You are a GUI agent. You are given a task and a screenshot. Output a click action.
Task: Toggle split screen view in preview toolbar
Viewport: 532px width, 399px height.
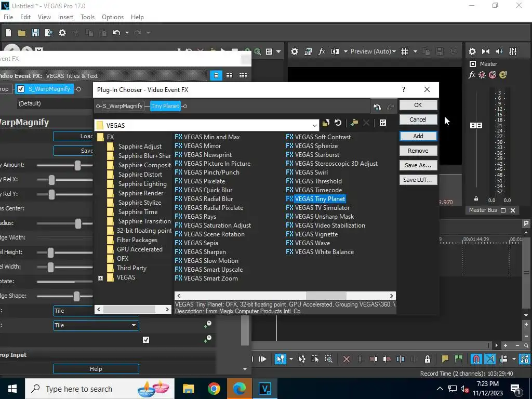pyautogui.click(x=335, y=51)
